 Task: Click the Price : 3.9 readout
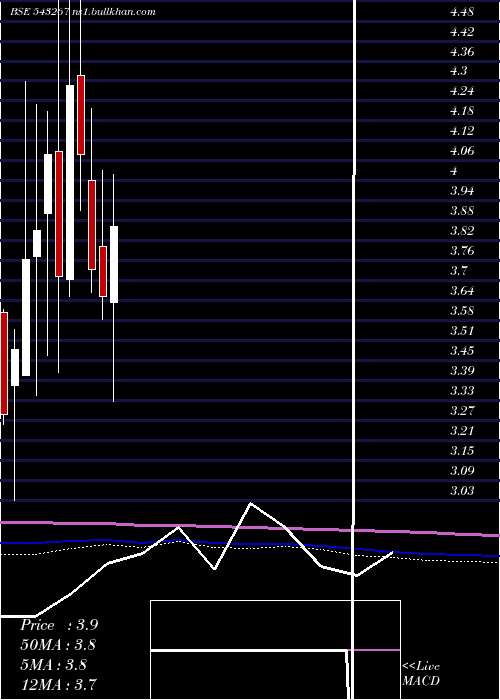click(59, 625)
